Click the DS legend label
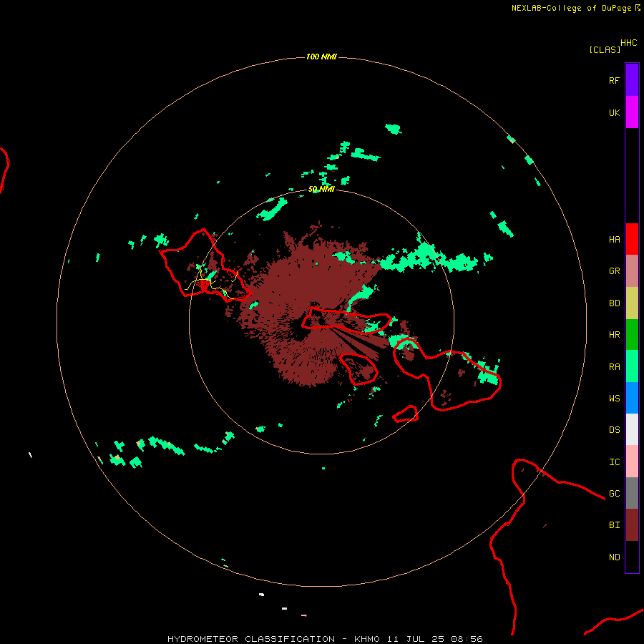This screenshot has width=644, height=644. (614, 430)
